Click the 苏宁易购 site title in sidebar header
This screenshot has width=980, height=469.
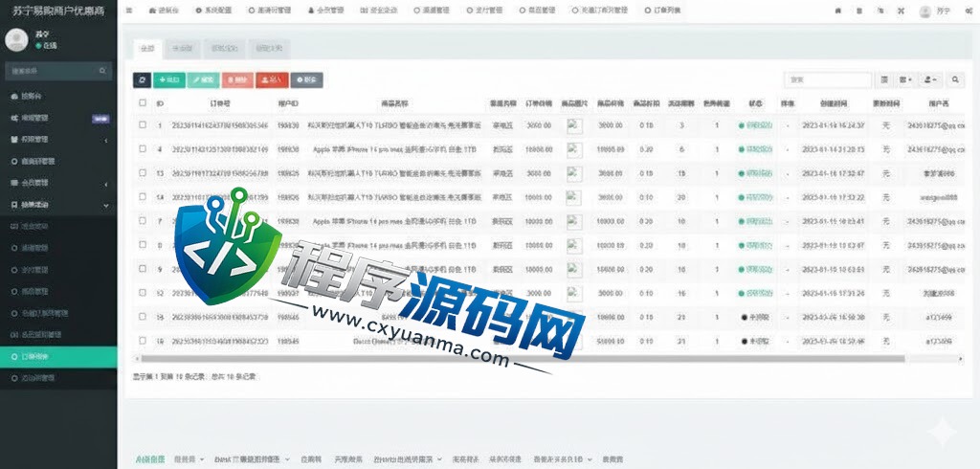58,11
